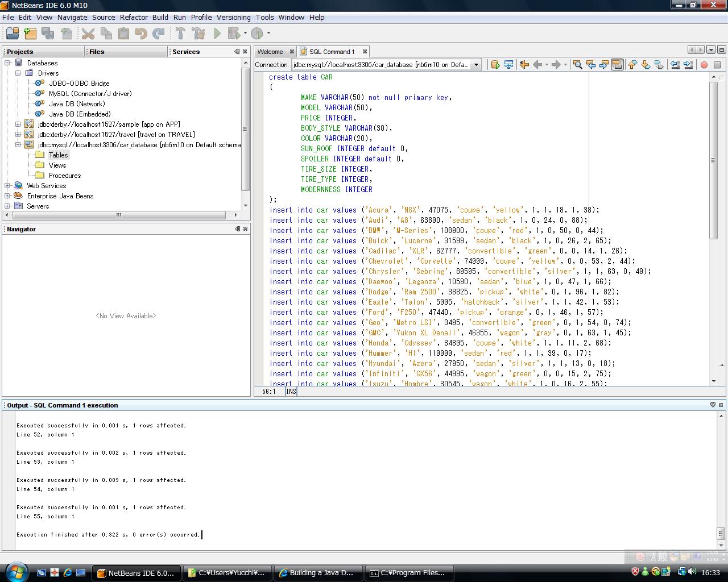Switch to the Projects tab

pos(20,52)
